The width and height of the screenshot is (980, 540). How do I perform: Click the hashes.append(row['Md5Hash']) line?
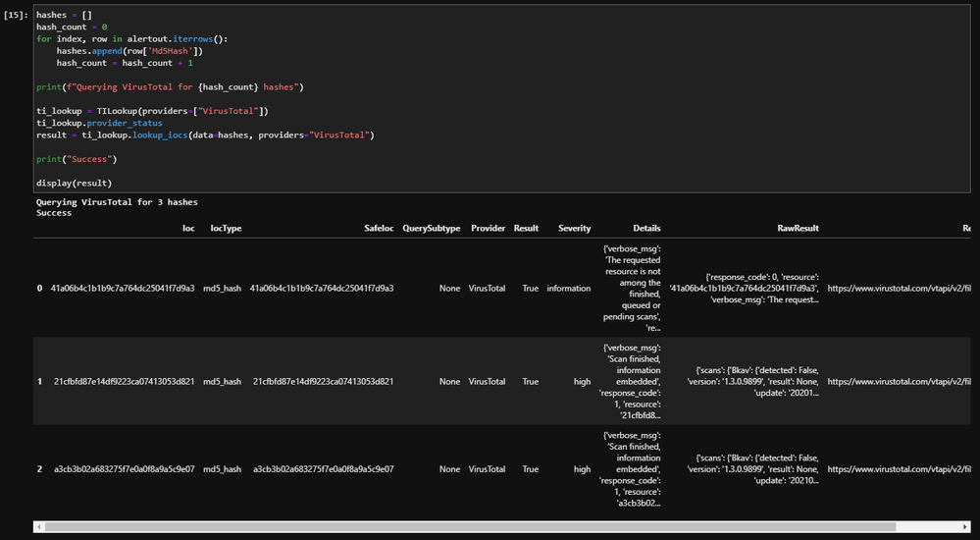point(129,51)
